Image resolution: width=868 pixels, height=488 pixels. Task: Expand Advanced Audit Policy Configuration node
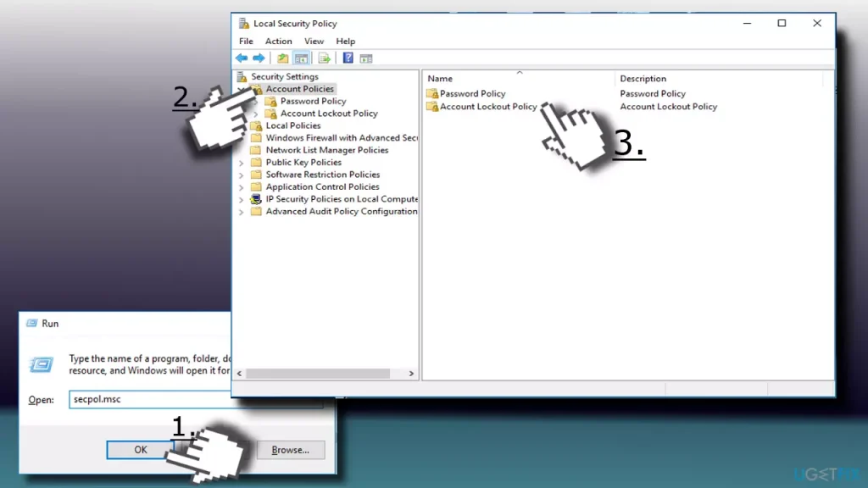click(242, 212)
